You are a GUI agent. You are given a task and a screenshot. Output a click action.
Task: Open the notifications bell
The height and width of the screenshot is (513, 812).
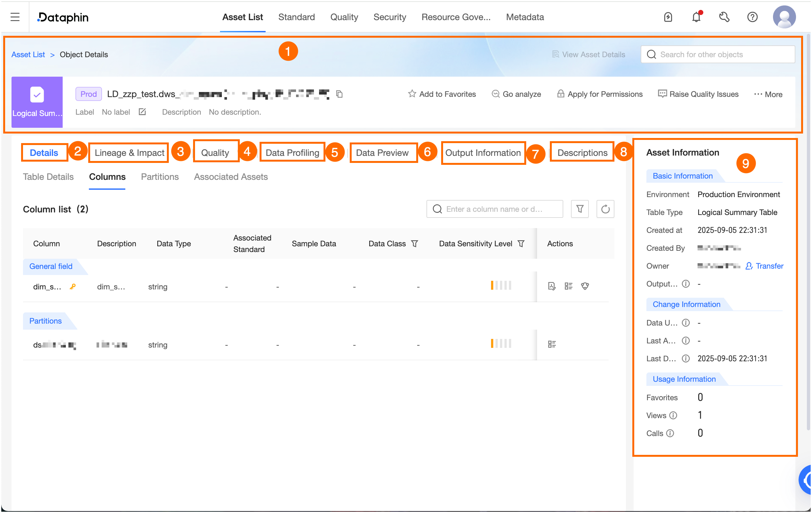(696, 17)
